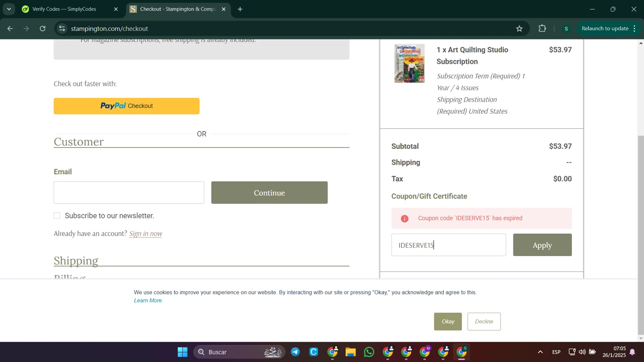Viewport: 644px width, 362px height.
Task: Switch to Verify Codes — SimplyCodes tab
Action: [64, 9]
